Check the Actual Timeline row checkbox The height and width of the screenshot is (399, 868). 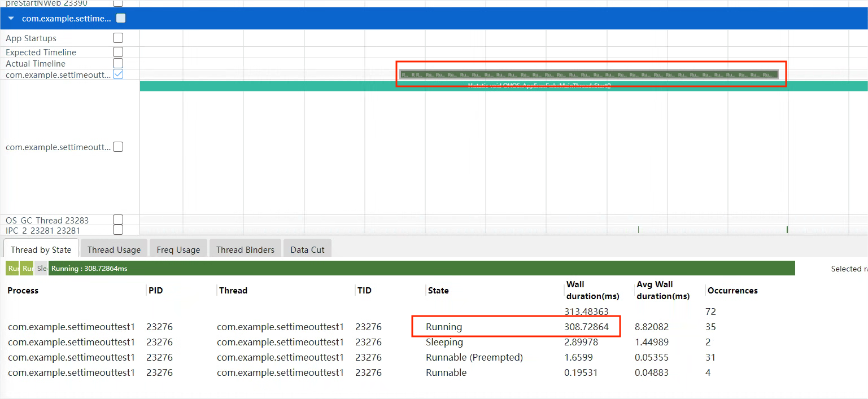click(x=118, y=63)
